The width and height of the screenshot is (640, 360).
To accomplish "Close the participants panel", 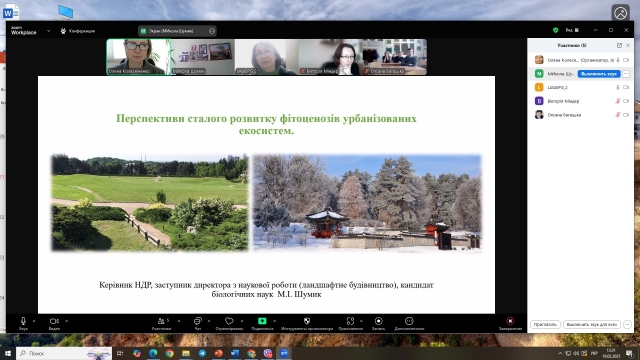I will click(628, 45).
